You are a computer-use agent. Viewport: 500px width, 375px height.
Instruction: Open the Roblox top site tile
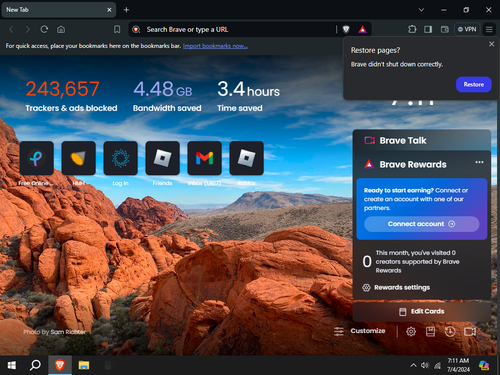[x=247, y=158]
